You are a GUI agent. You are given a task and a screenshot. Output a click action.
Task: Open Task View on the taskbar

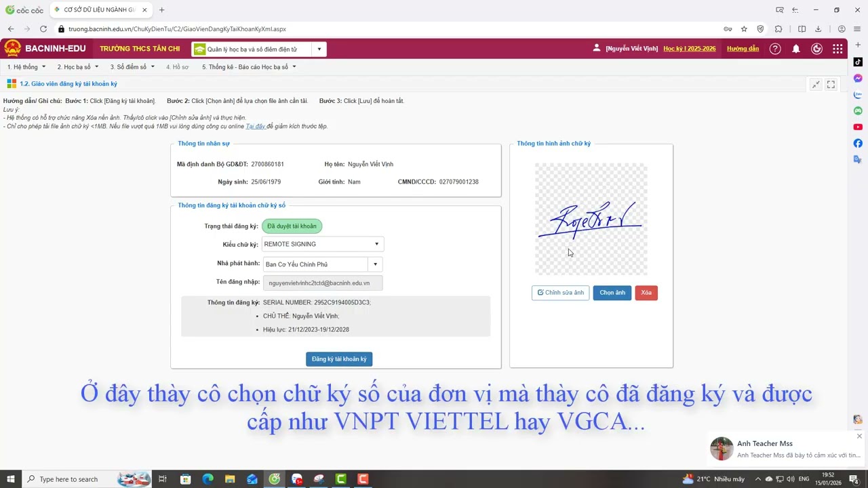pos(163,479)
